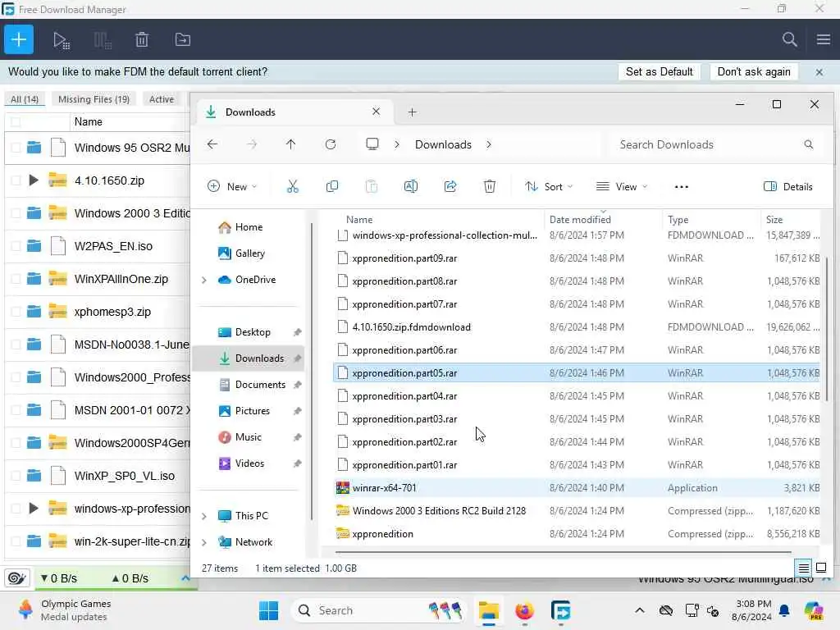Check box for Windows 95 OSR2 download
The image size is (840, 630).
[x=16, y=148]
